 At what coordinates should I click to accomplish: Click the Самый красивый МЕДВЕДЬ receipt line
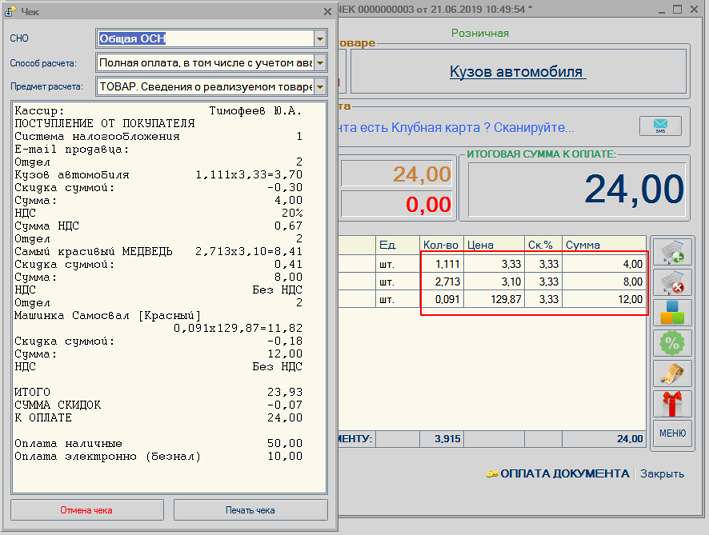click(x=158, y=251)
